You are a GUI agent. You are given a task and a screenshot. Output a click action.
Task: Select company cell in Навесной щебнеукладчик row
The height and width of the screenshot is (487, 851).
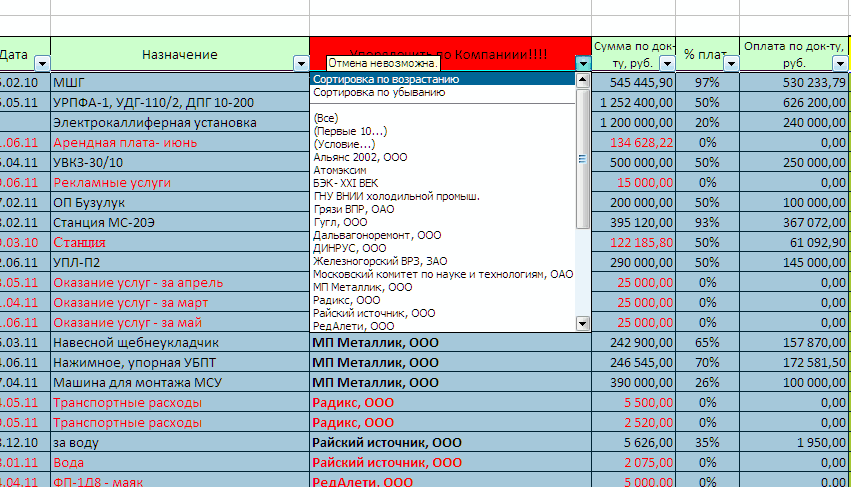pyautogui.click(x=450, y=343)
